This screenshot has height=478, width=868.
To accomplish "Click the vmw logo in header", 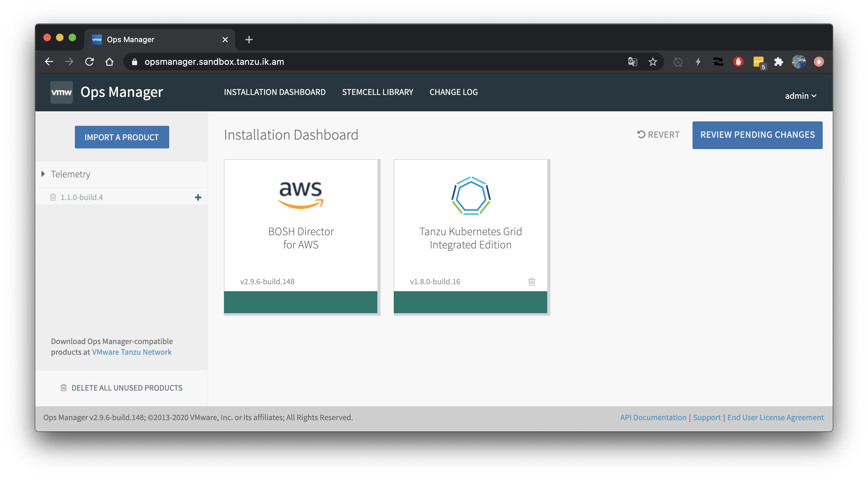I will [62, 92].
